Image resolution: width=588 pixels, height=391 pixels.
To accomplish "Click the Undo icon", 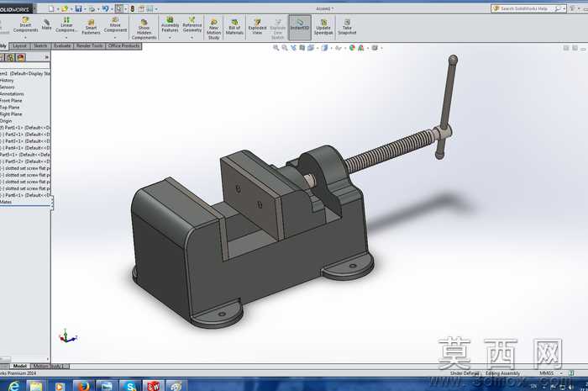I will pyautogui.click(x=105, y=8).
